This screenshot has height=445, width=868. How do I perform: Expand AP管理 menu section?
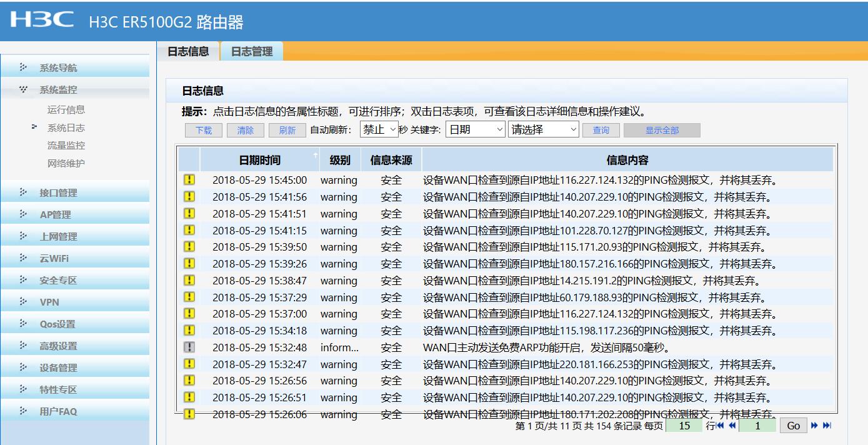75,214
